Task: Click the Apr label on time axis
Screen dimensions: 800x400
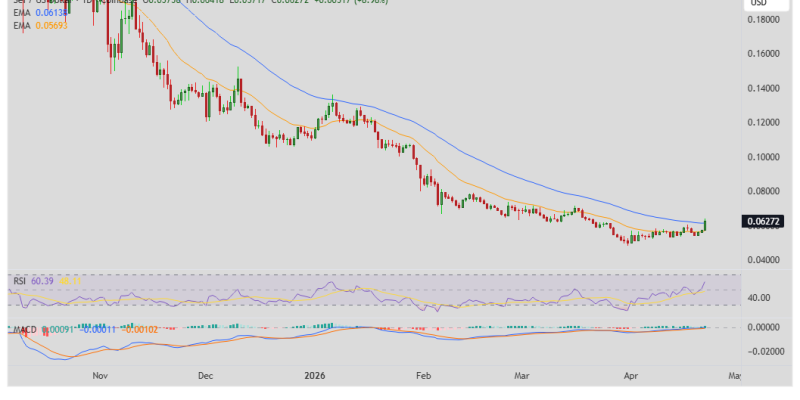Action: pos(631,377)
